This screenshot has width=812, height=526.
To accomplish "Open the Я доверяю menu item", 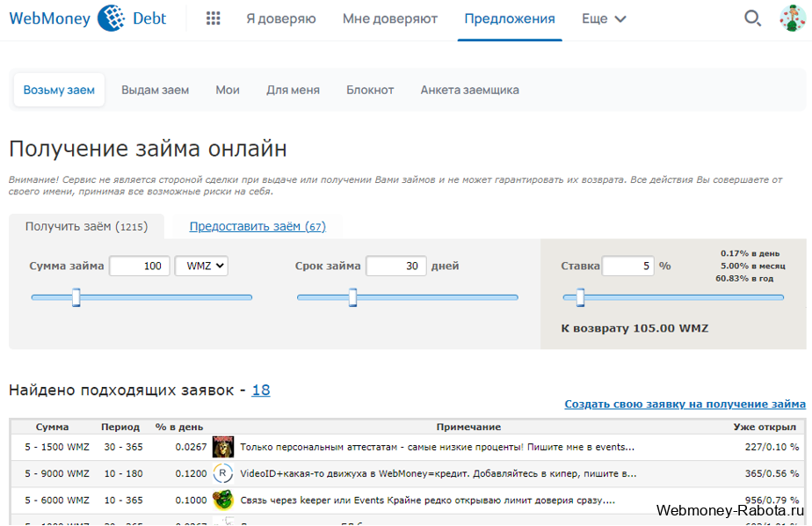I will pyautogui.click(x=281, y=18).
